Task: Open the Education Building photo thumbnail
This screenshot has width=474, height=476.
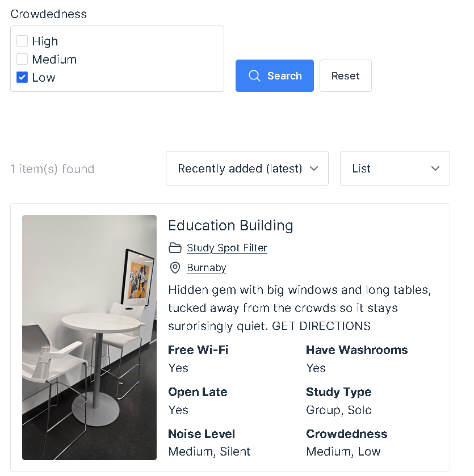Action: (89, 337)
